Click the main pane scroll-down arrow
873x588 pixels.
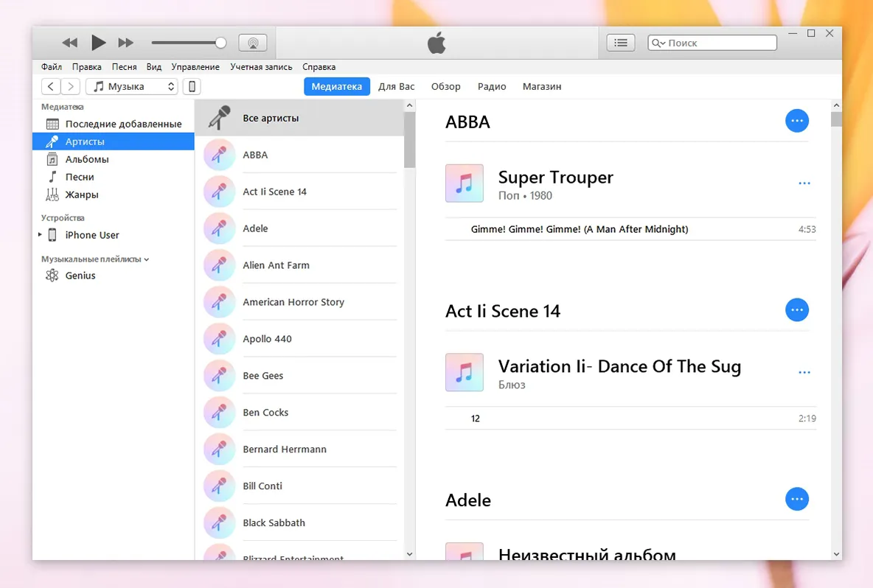[x=836, y=554]
